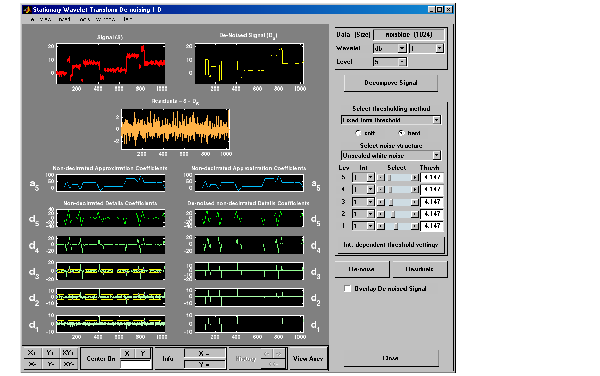
Task: Click the Decompose Signal button
Action: (391, 83)
